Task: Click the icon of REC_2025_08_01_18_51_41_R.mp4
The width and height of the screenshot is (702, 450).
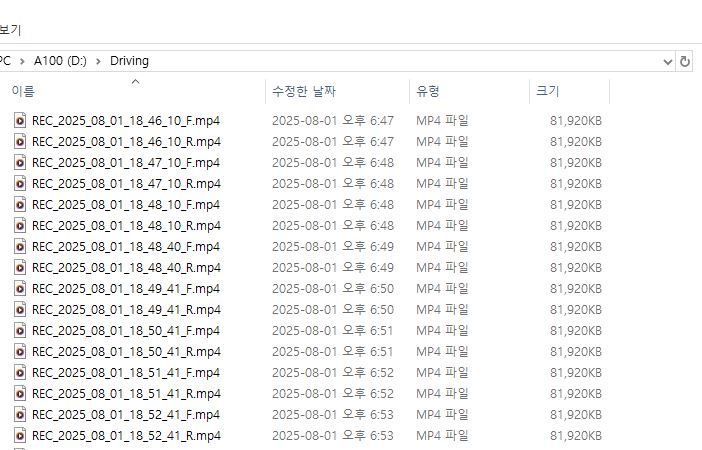Action: tap(20, 394)
